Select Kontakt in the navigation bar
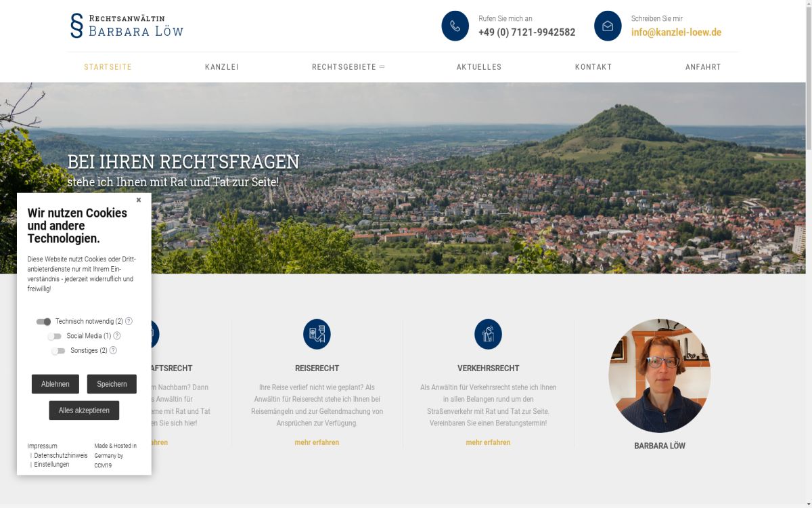Screen dimensions: 812x508 [x=593, y=67]
